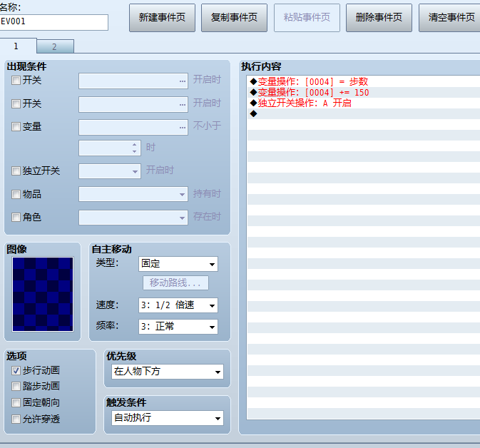Switch to event page tab 2
The width and height of the screenshot is (480, 448).
(55, 46)
